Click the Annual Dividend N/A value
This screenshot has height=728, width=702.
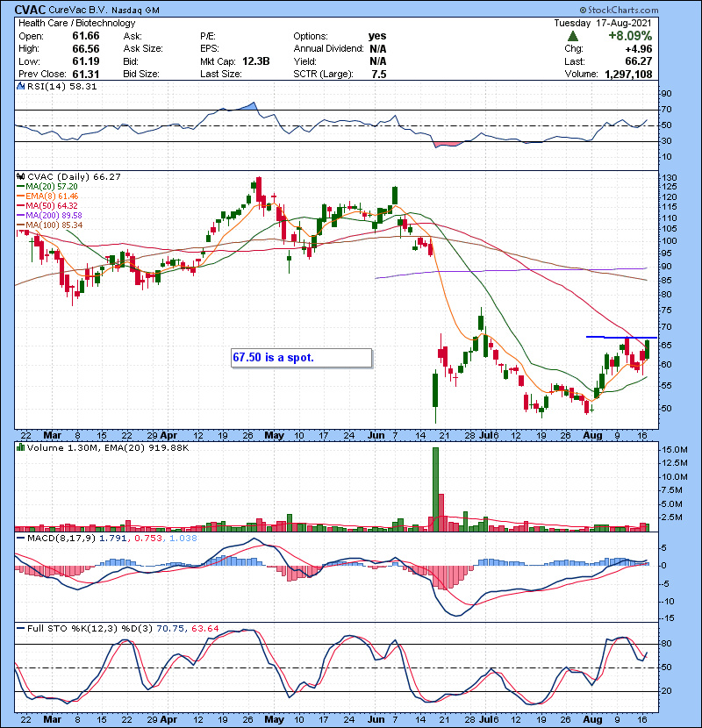tap(377, 49)
